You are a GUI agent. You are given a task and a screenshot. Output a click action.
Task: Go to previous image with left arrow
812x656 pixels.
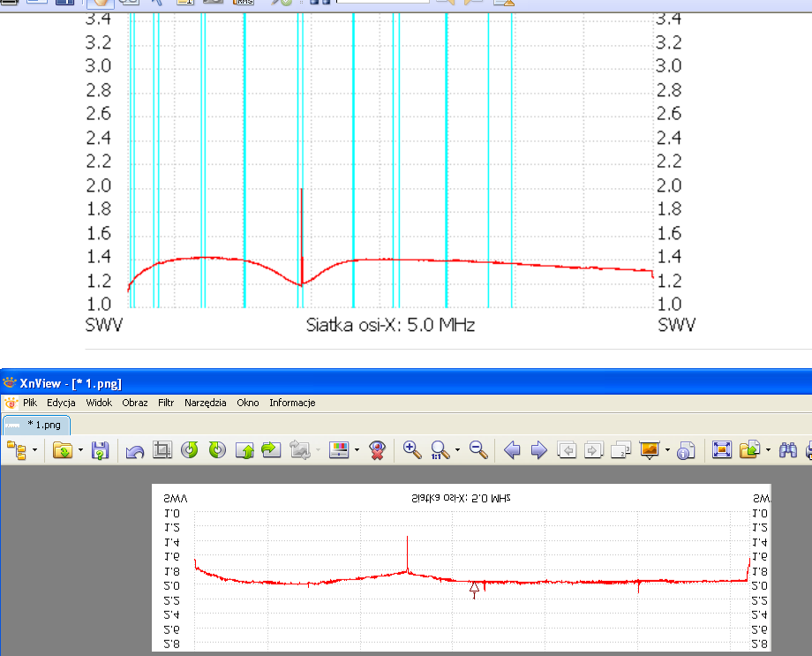coord(513,450)
